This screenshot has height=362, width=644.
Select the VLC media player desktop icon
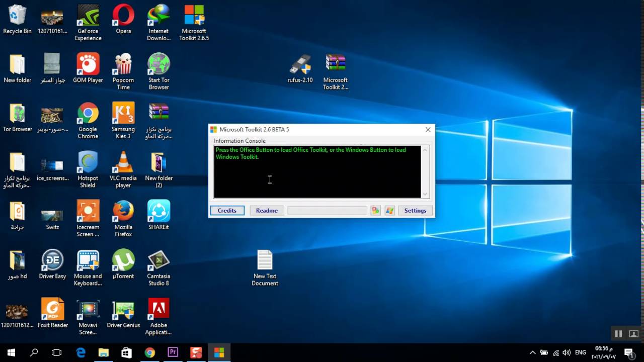click(123, 170)
